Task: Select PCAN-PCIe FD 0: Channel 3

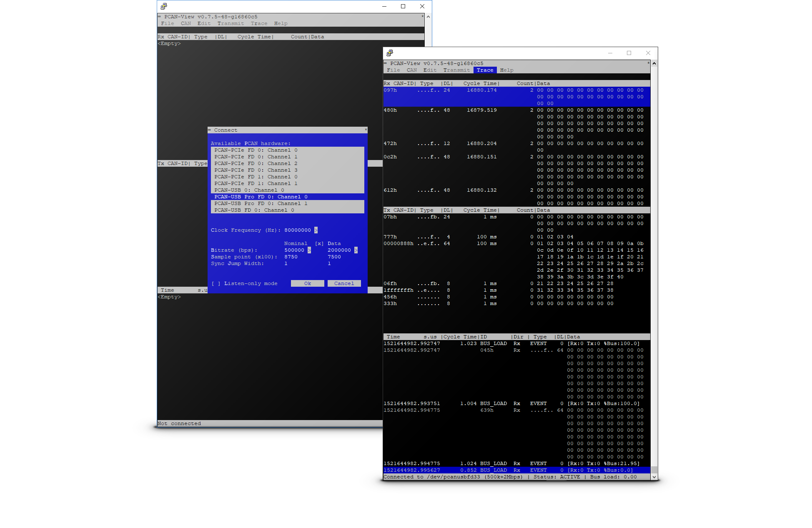Action: coord(288,170)
